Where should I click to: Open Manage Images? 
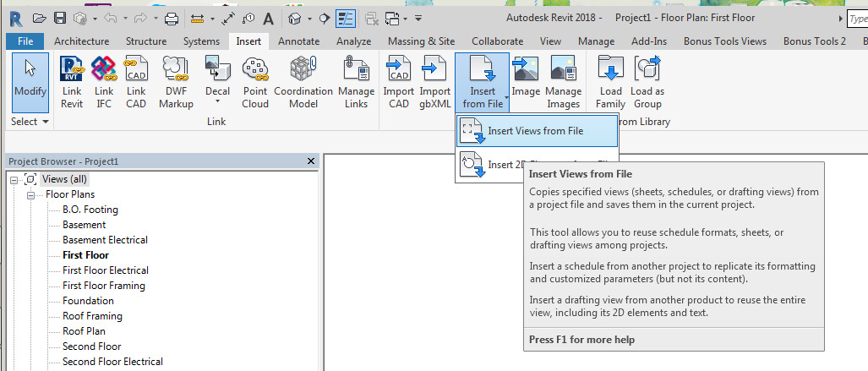(x=564, y=83)
